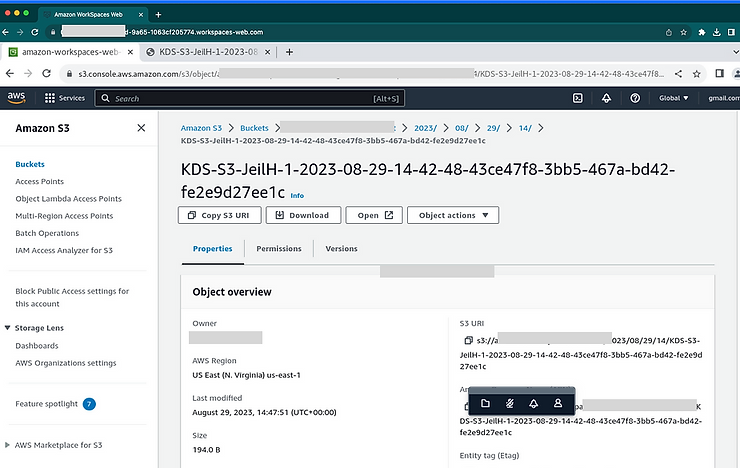Screen dimensions: 740x468
Task: Open Object Lambda Access Points
Action: (x=68, y=199)
